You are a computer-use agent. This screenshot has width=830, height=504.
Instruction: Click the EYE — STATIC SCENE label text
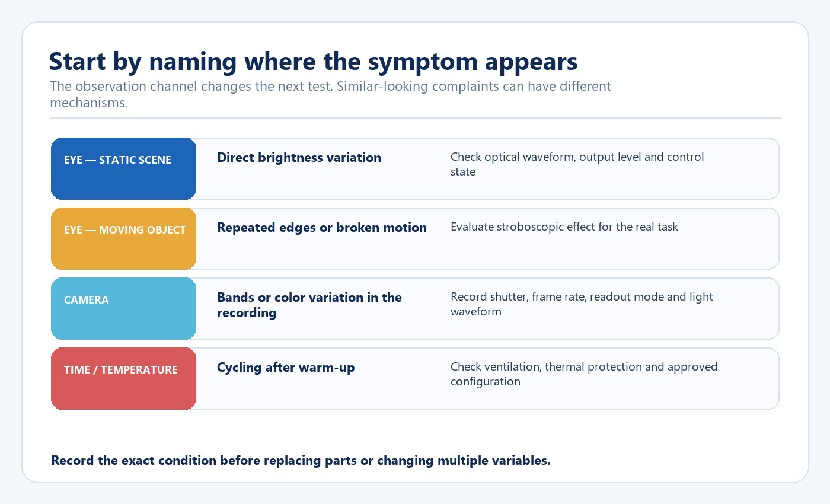tap(117, 160)
